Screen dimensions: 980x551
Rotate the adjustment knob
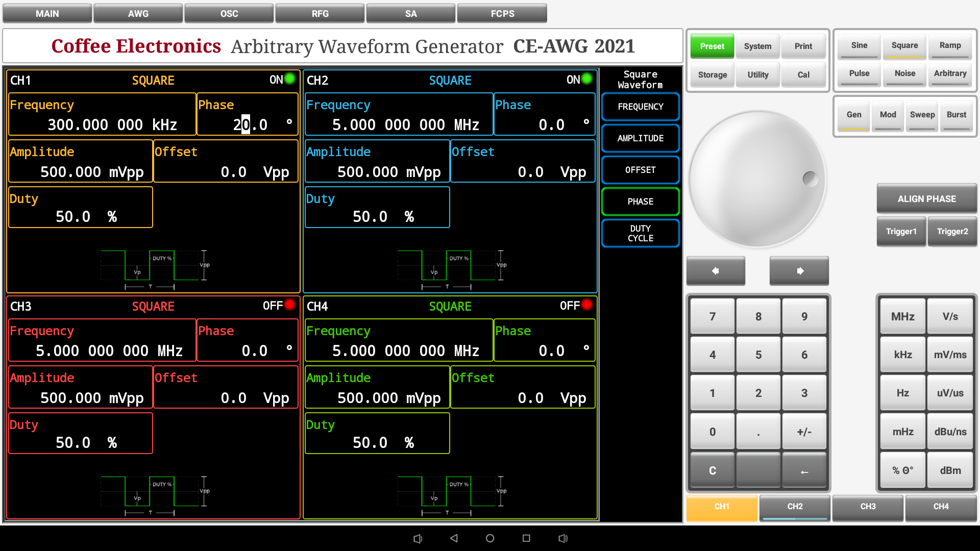tap(757, 180)
